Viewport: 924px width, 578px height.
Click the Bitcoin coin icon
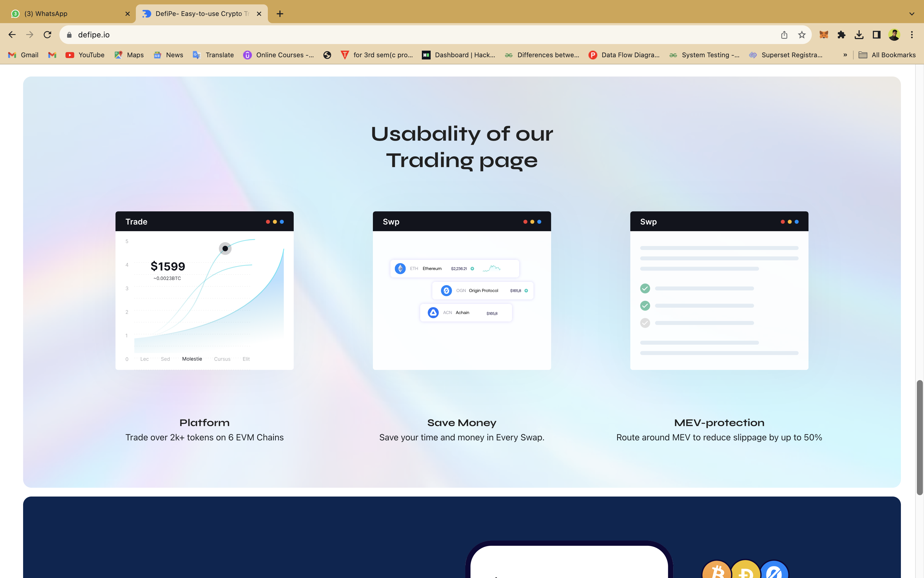[717, 569]
